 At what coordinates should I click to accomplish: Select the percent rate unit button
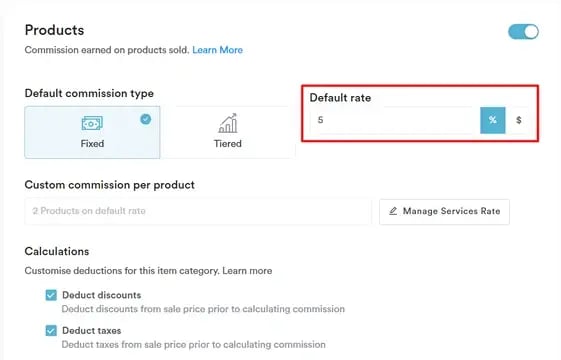coord(493,120)
